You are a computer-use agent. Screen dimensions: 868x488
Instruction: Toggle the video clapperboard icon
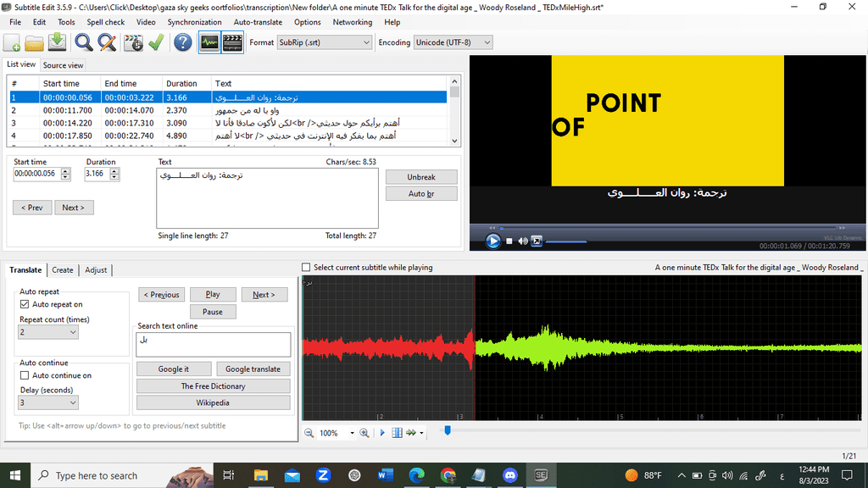pos(232,42)
